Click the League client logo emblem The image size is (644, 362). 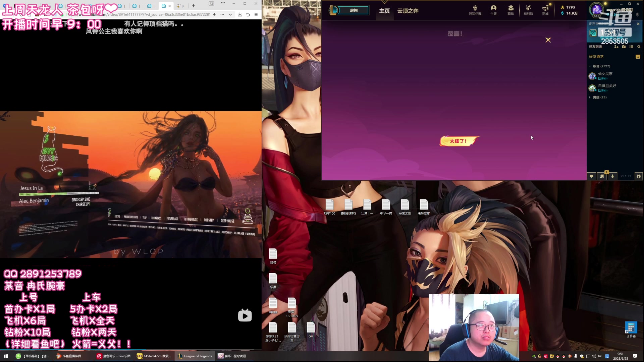tap(333, 10)
